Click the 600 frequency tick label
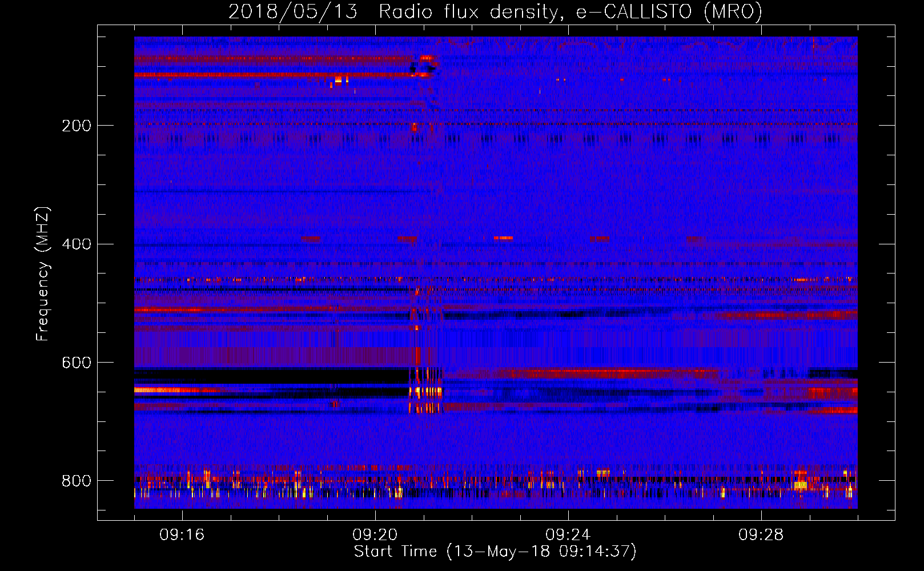 coord(77,363)
